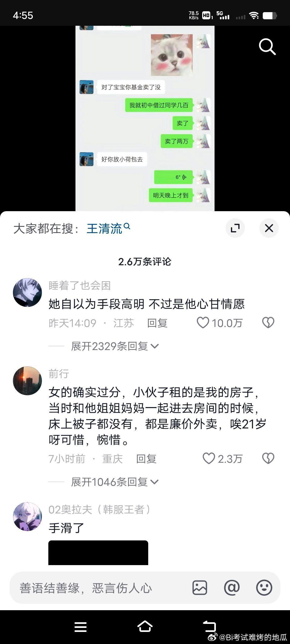Close the comments panel
The height and width of the screenshot is (644, 290).
pyautogui.click(x=269, y=228)
